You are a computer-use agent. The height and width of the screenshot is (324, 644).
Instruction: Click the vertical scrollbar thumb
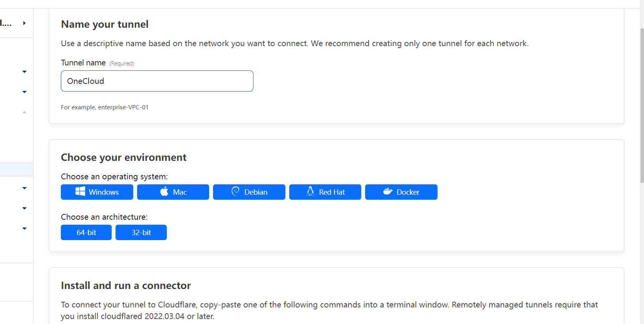(642, 104)
